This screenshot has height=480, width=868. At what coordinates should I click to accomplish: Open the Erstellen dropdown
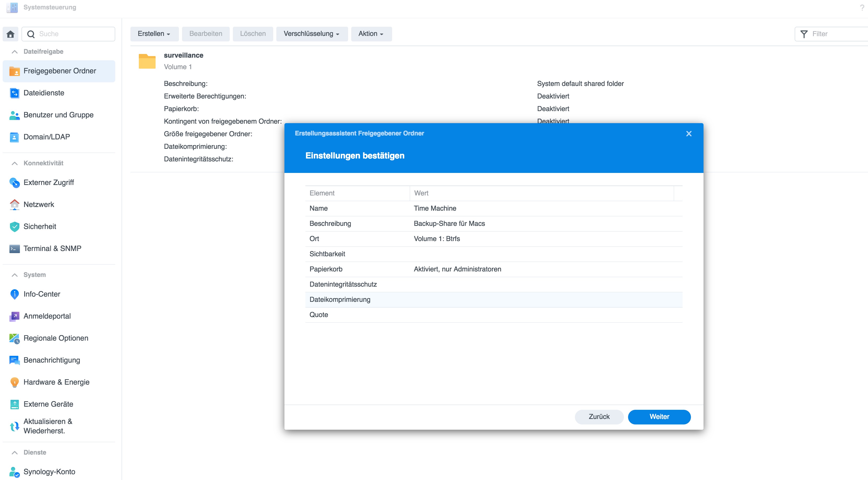[x=154, y=34]
